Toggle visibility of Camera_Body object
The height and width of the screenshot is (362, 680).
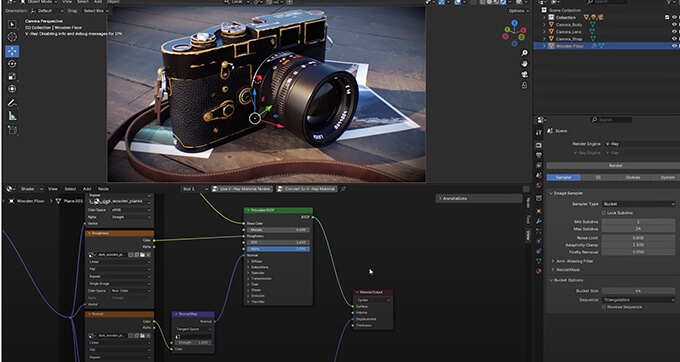[x=674, y=25]
